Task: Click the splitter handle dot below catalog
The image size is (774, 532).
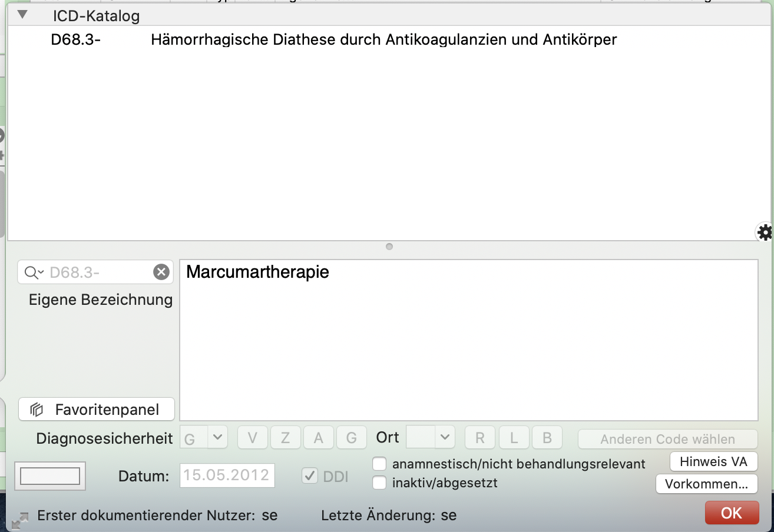Action: point(389,247)
